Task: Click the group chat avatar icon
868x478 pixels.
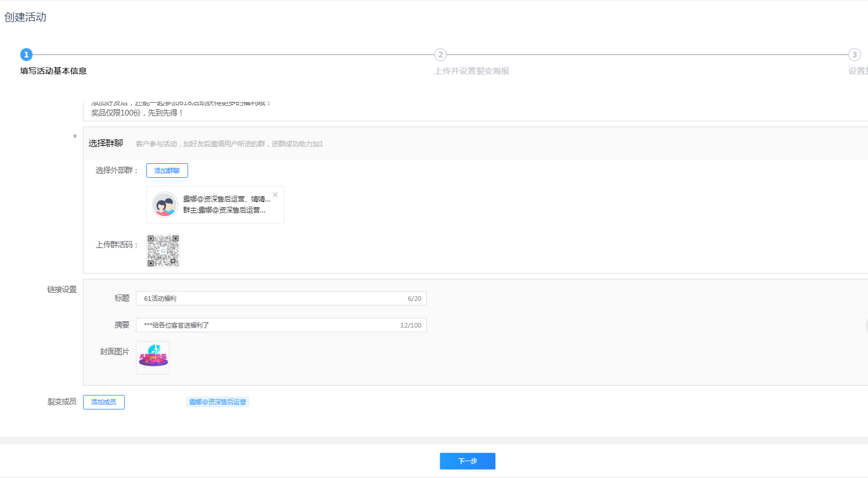Action: (x=165, y=204)
